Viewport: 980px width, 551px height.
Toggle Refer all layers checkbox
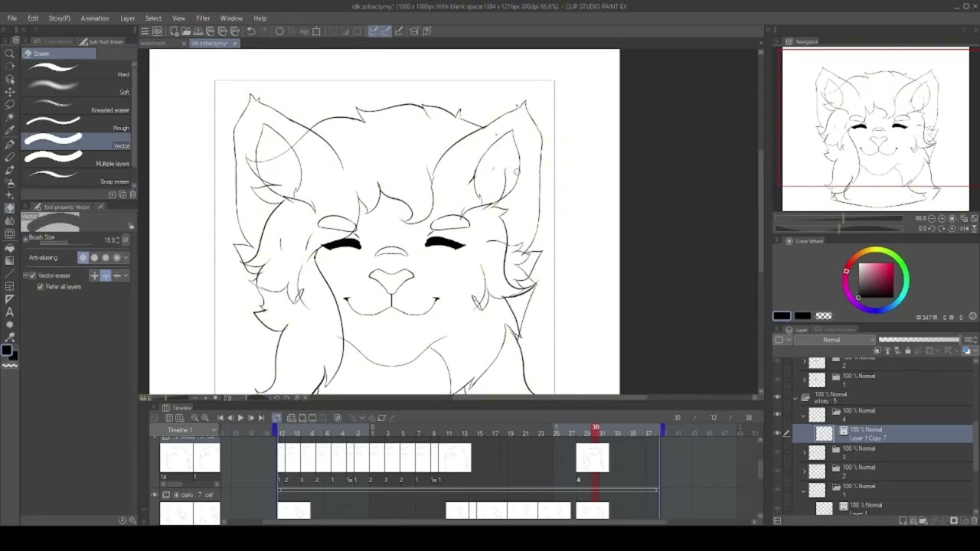41,287
